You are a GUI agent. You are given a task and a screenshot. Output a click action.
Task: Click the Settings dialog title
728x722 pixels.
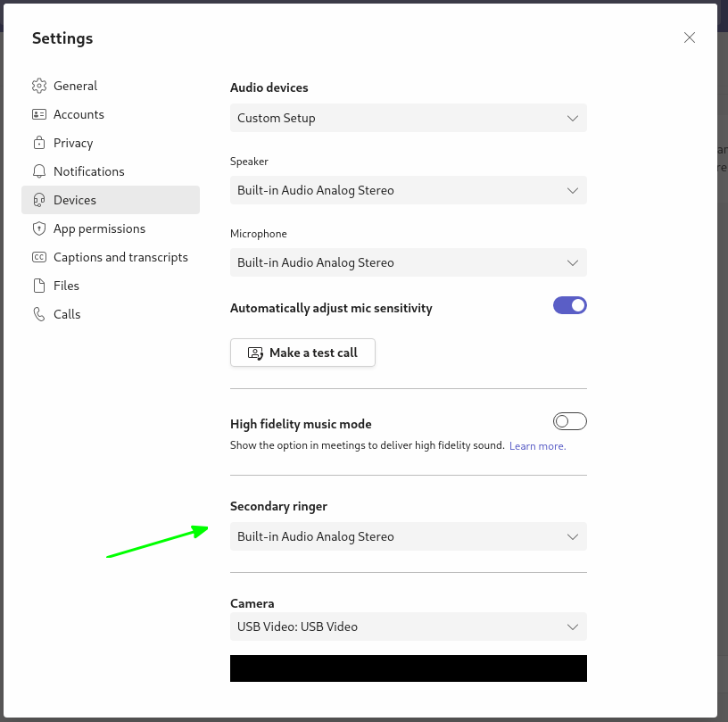coord(62,38)
